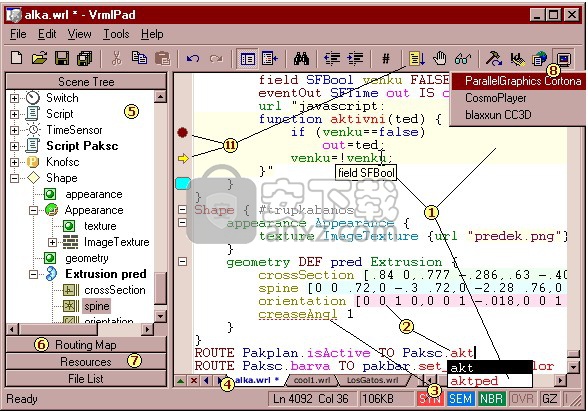Collapse the Appearance node

coord(33,210)
